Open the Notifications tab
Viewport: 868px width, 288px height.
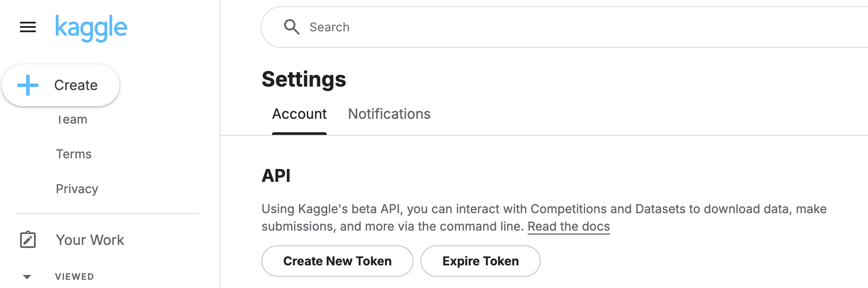pyautogui.click(x=389, y=114)
